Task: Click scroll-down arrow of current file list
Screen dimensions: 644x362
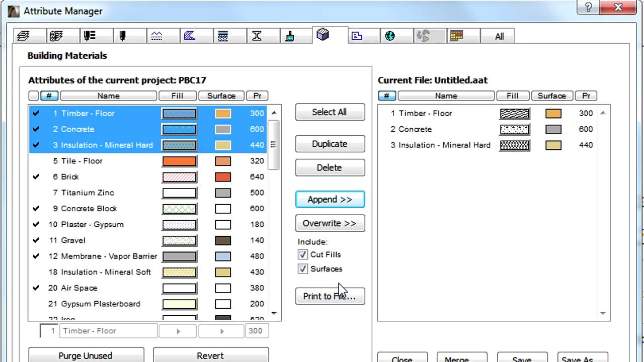Action: tap(603, 313)
